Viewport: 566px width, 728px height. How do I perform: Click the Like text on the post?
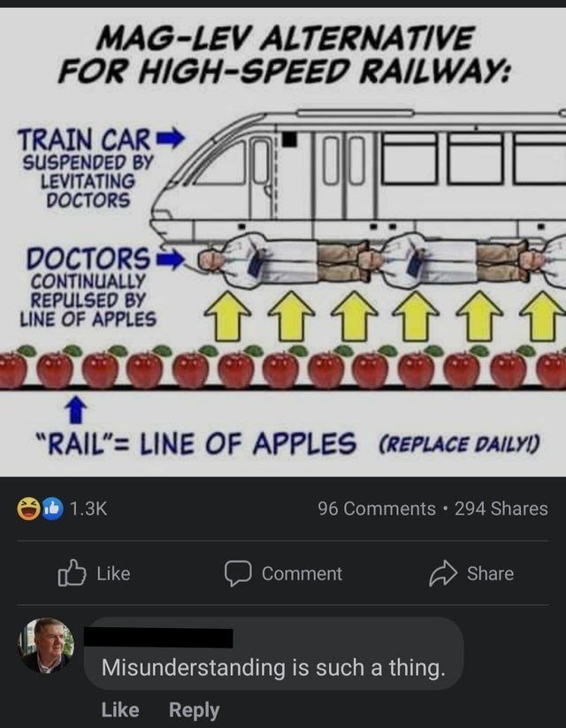tap(113, 574)
